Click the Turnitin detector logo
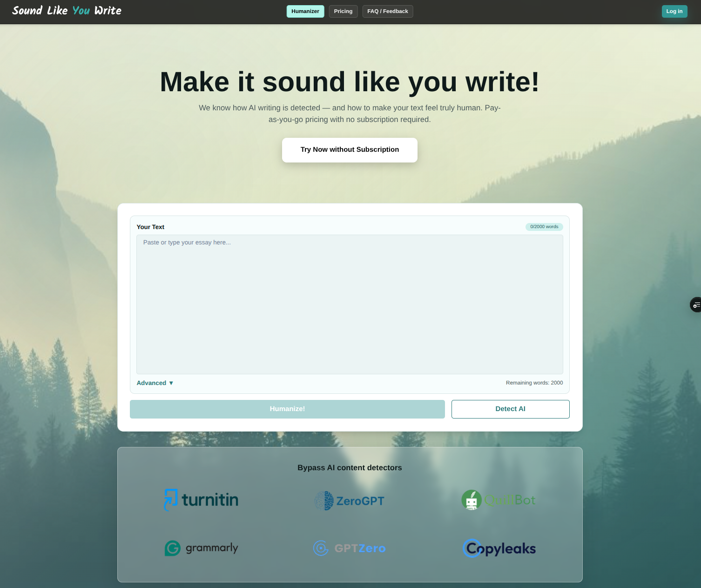This screenshot has width=701, height=588. click(x=201, y=500)
